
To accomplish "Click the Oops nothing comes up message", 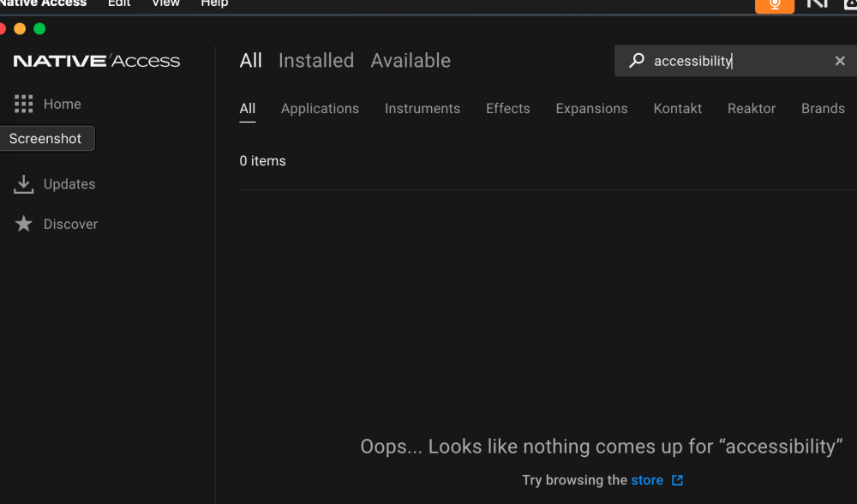I will coord(602,447).
